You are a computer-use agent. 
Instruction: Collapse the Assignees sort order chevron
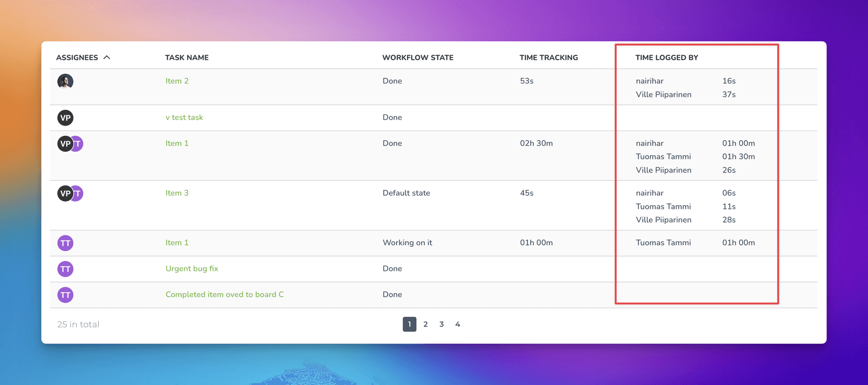click(108, 57)
